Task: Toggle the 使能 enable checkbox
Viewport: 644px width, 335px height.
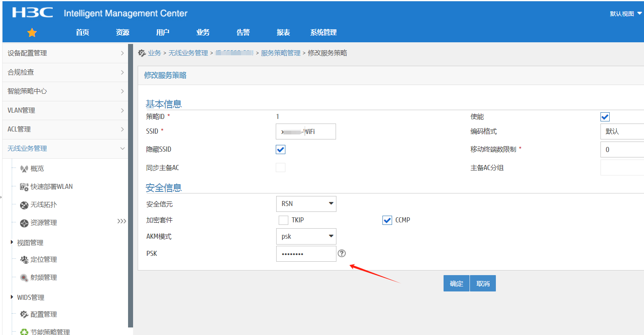Action: tap(605, 117)
